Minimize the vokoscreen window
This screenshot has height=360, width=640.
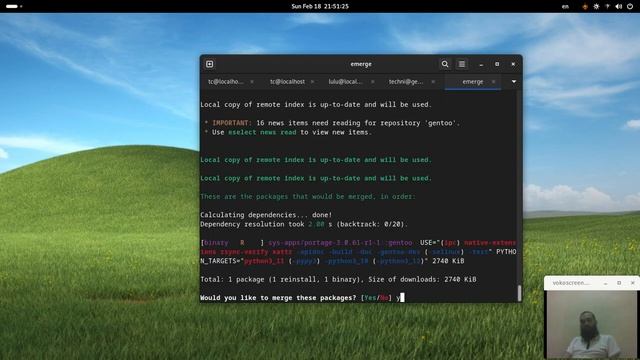(606, 282)
